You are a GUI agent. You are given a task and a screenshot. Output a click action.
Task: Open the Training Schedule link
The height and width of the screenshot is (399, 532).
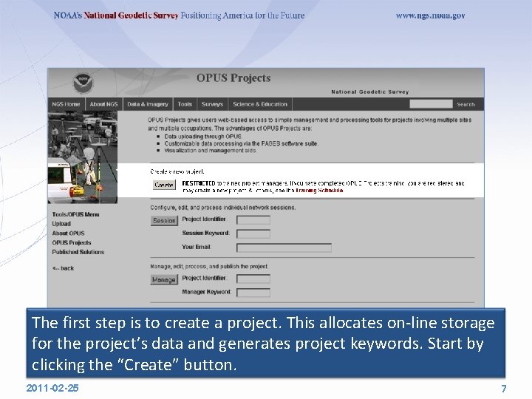(x=319, y=191)
